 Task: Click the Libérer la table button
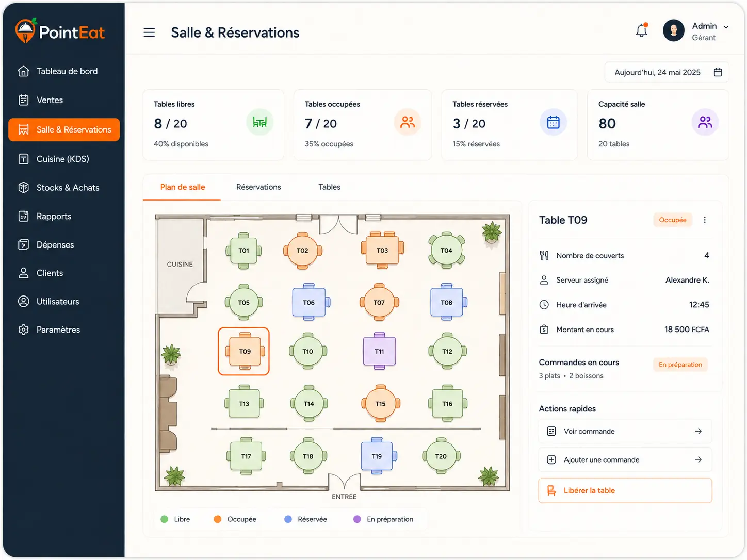tap(625, 490)
